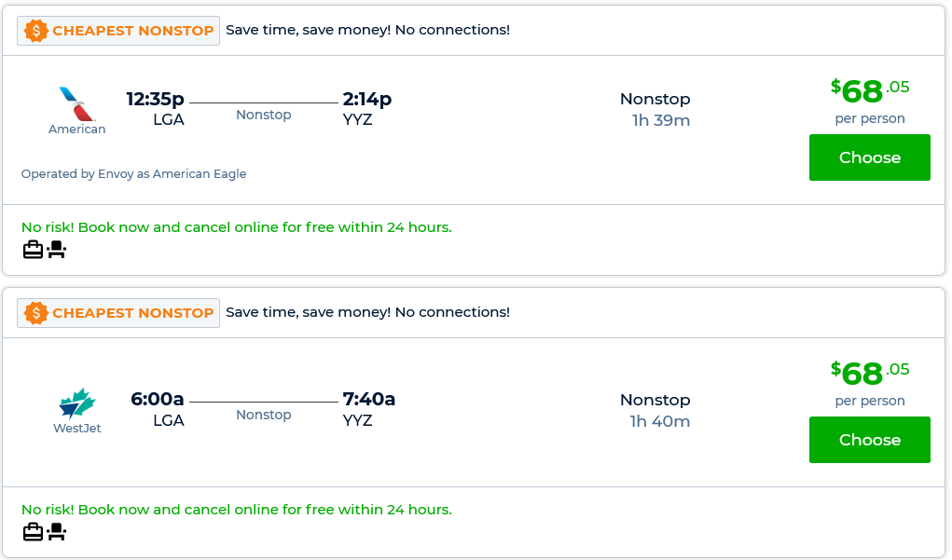Image resolution: width=952 pixels, height=560 pixels.
Task: Click Cheapest Nonstop badge on WestJet flight
Action: 118,313
